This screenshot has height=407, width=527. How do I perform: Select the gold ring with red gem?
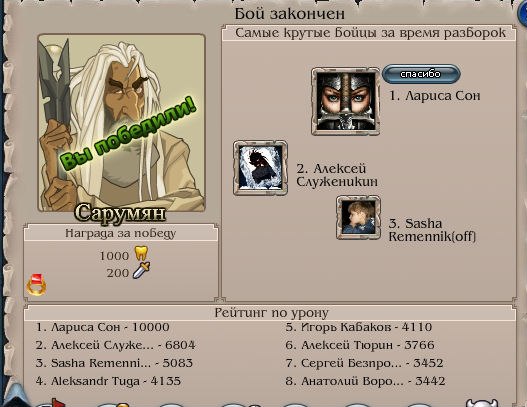pos(37,285)
